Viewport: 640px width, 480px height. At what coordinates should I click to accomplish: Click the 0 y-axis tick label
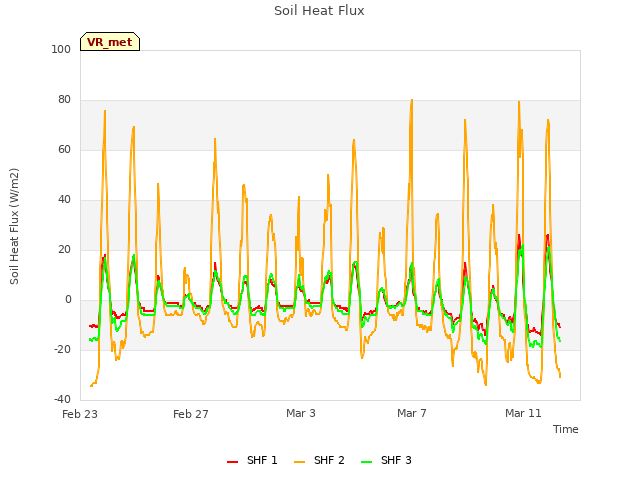(x=68, y=300)
